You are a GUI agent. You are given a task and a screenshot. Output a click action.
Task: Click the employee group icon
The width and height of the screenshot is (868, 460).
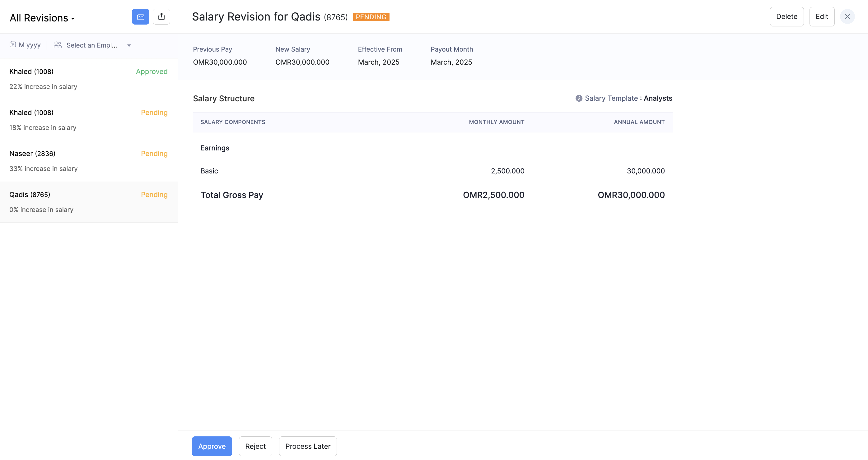(x=58, y=45)
